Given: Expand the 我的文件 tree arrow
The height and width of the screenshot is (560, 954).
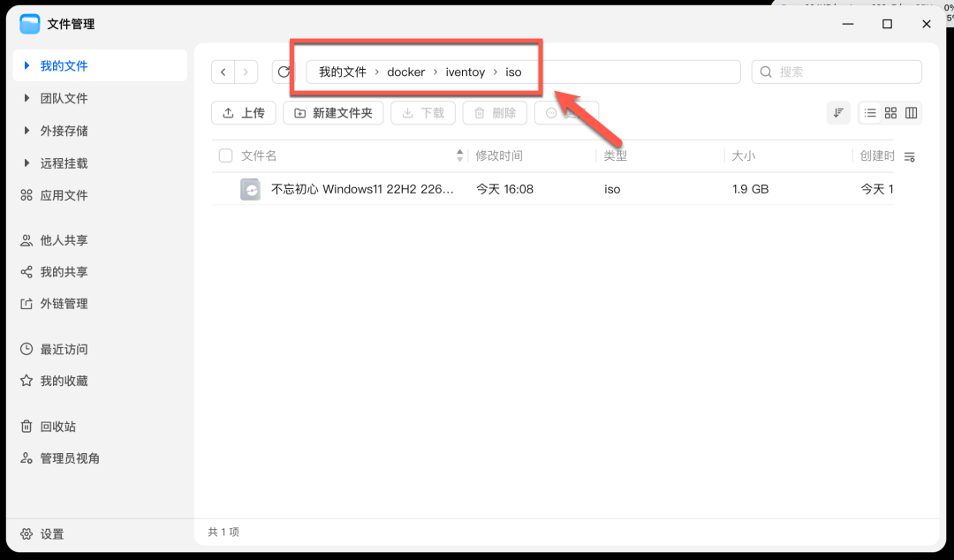Looking at the screenshot, I should 26,65.
